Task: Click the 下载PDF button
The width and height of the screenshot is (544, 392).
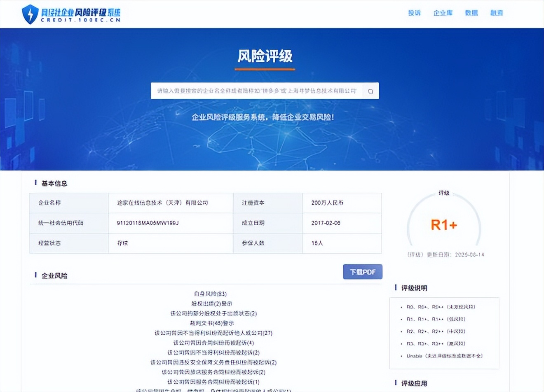Action: [363, 272]
